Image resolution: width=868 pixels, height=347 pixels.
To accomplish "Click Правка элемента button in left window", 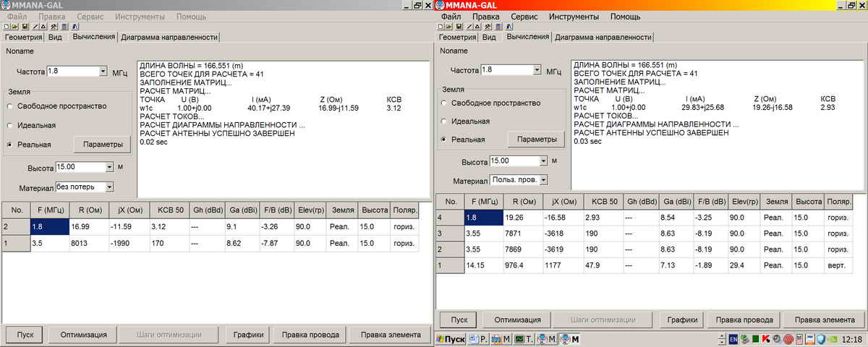I will [x=391, y=335].
